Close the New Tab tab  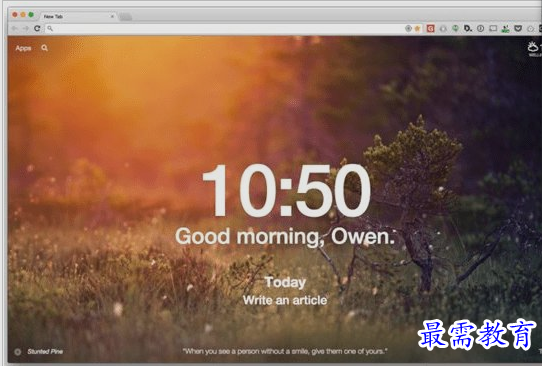pos(112,16)
